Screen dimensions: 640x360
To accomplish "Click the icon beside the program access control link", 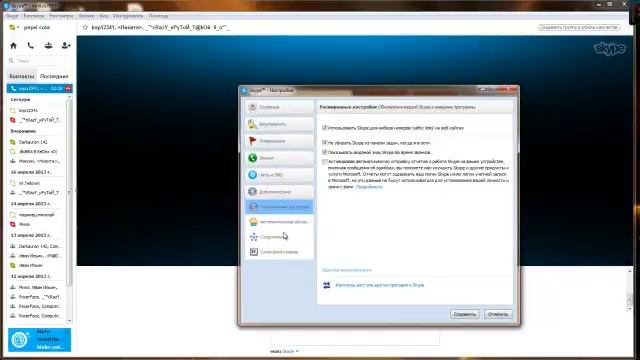I will pos(327,285).
